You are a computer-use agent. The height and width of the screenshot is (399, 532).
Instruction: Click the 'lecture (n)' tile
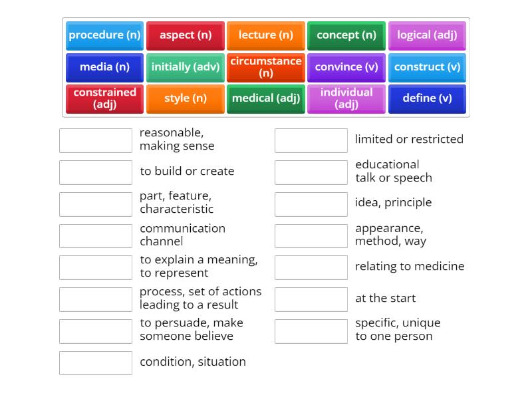(265, 35)
